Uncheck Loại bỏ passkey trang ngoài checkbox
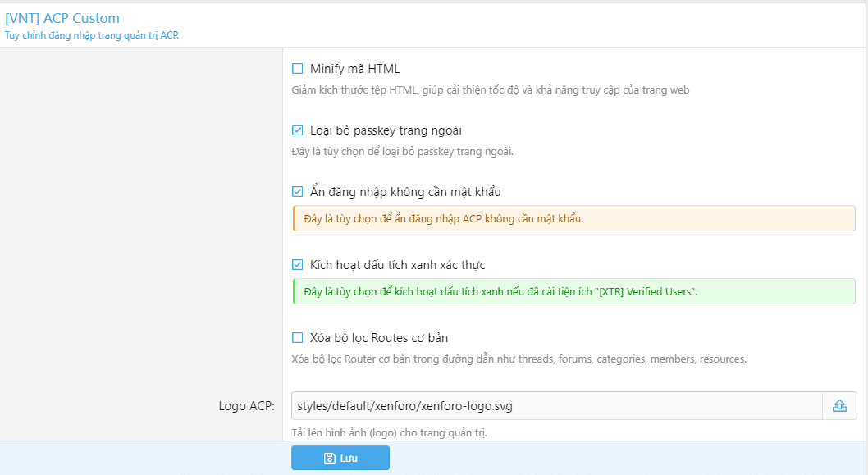 click(x=298, y=130)
